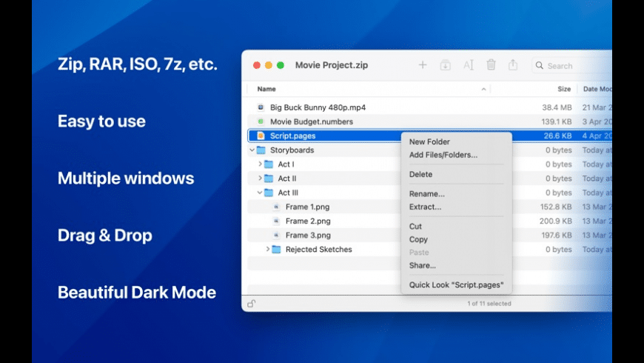Click the trash delete toolbar icon
Viewport: 644px width, 363px height.
(x=491, y=64)
